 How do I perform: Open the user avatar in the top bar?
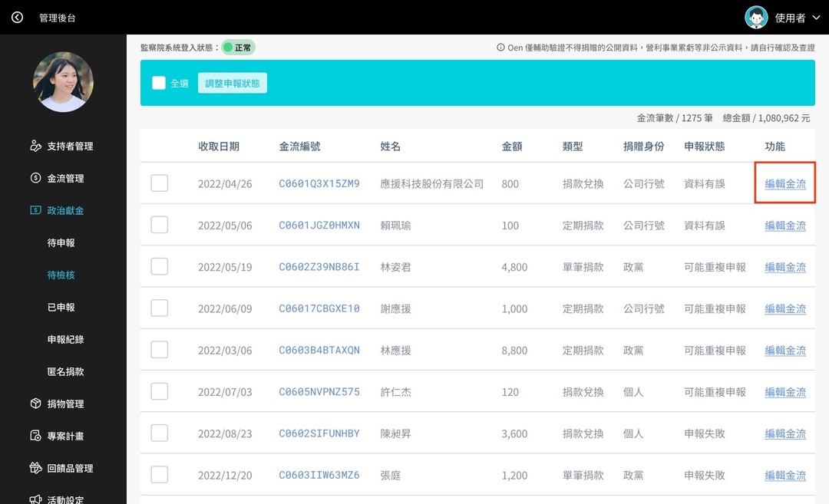(755, 16)
